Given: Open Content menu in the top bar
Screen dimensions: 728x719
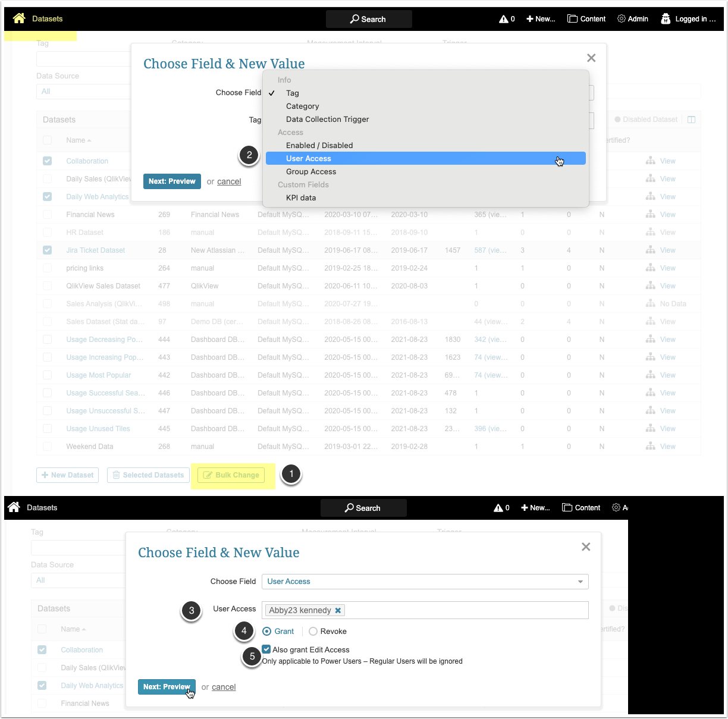Looking at the screenshot, I should click(x=586, y=19).
